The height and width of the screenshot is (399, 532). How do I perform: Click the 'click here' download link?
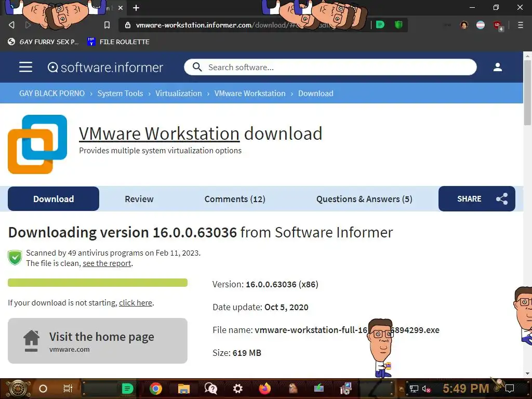[136, 303]
